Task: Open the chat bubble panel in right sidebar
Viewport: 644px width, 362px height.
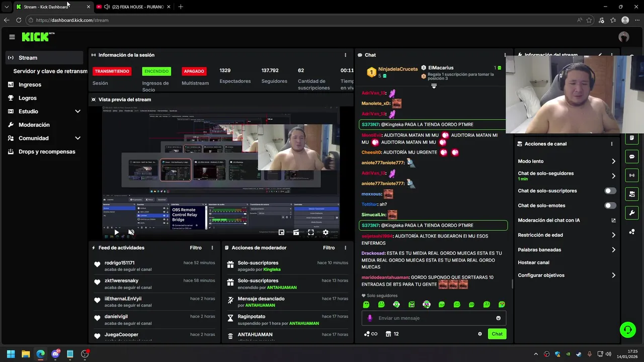Action: [632, 157]
